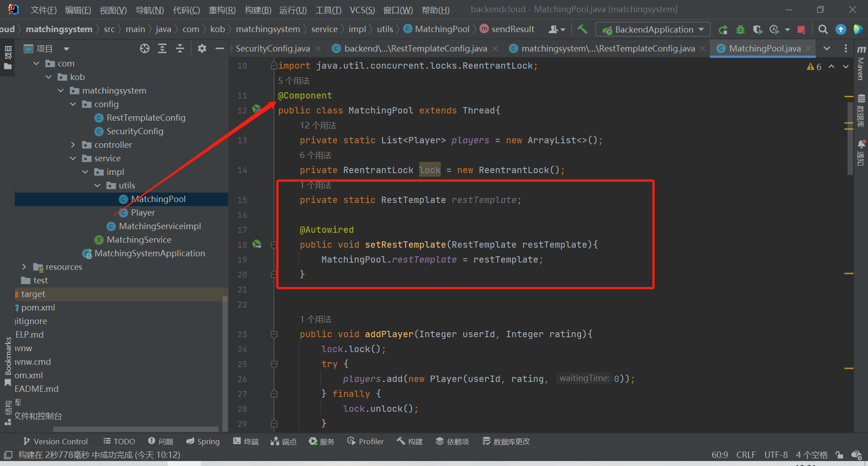Click the 12 个用法 usages hint
This screenshot has width=868, height=466.
(x=318, y=125)
